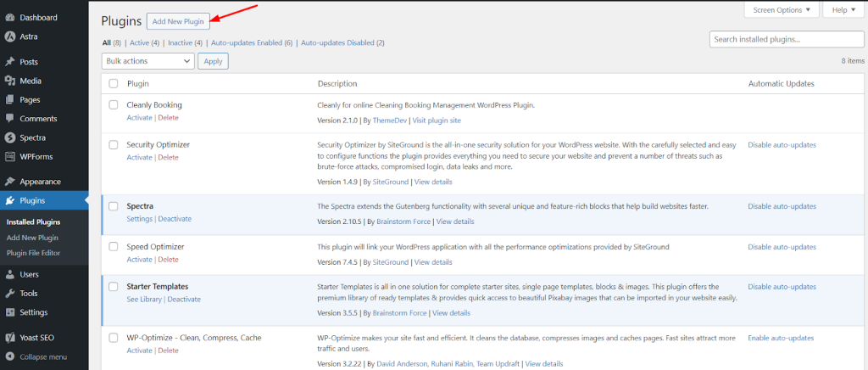Open Visit plugin site link
Screen dimensions: 868x370
pos(437,121)
